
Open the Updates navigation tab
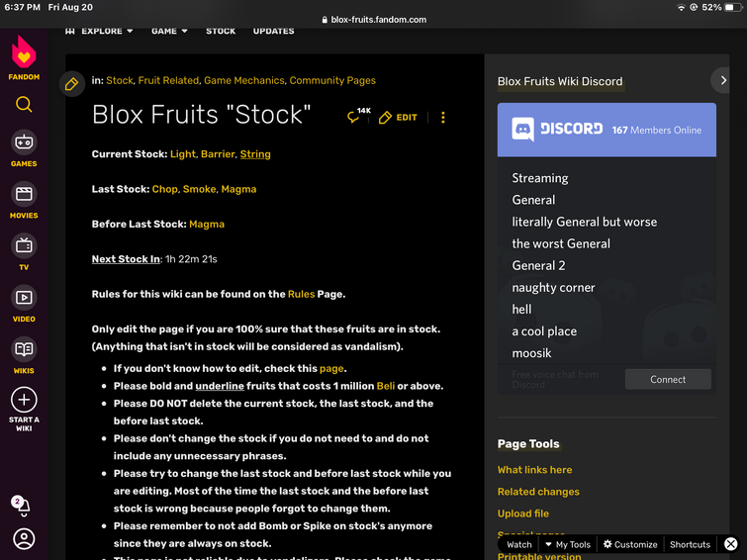pyautogui.click(x=273, y=31)
